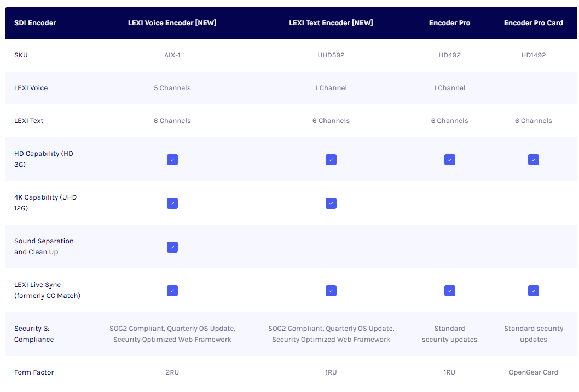579x392 pixels.
Task: Click the HD492 SKU value
Action: (x=449, y=55)
